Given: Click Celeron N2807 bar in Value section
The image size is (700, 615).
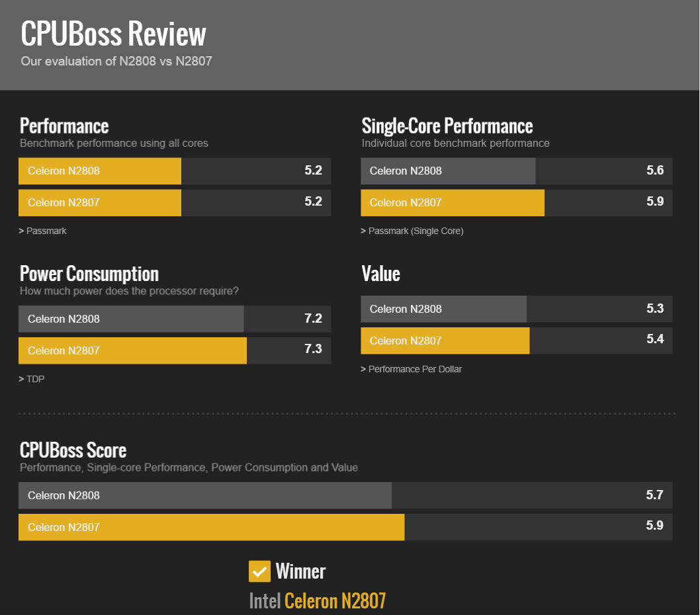Looking at the screenshot, I should coord(517,341).
